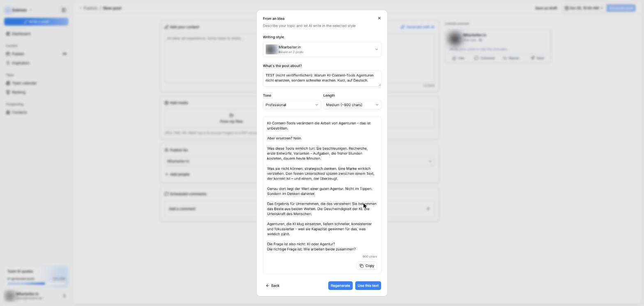Click Use this text button

(368, 285)
